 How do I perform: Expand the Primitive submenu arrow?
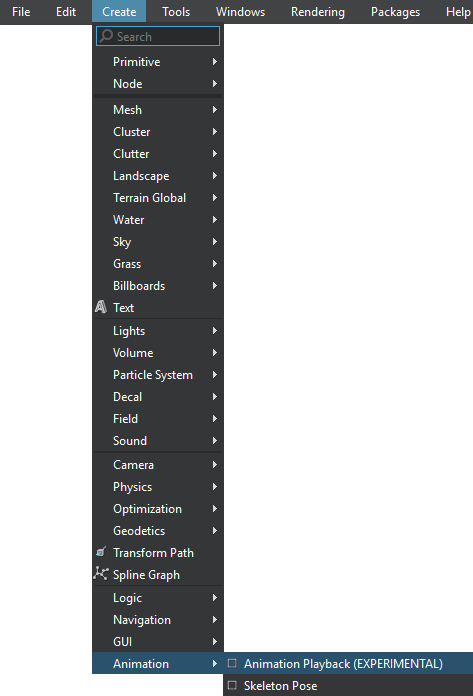point(215,62)
